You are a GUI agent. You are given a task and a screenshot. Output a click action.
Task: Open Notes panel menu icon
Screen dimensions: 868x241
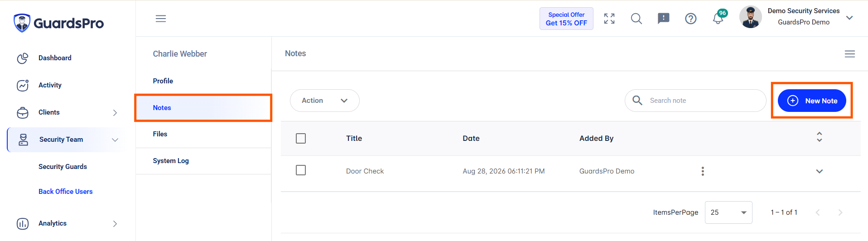pos(850,54)
